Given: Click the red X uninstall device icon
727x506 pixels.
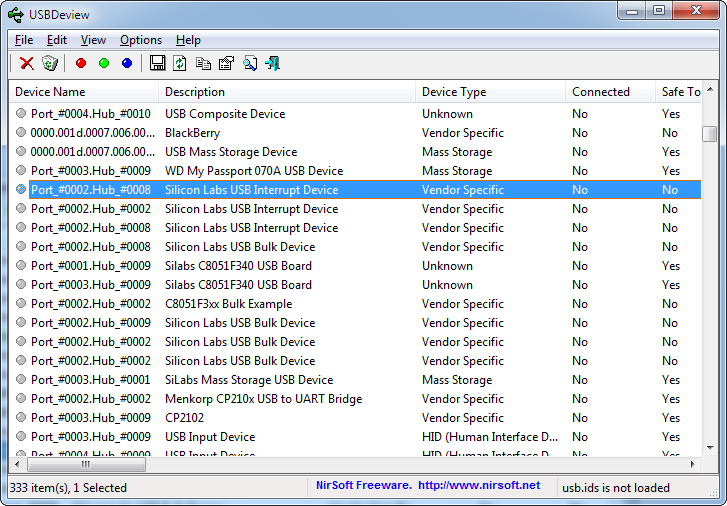Looking at the screenshot, I should coord(27,64).
